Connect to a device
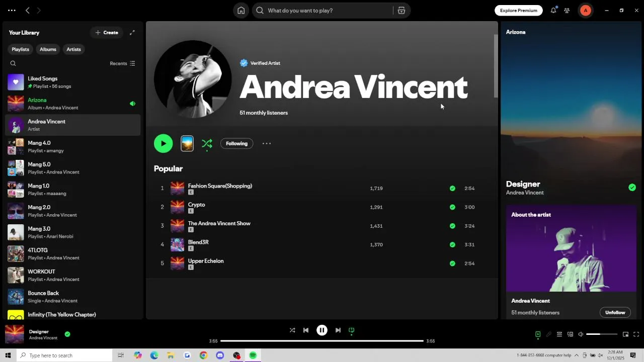Viewport: 644px width, 362px height. 570,334
